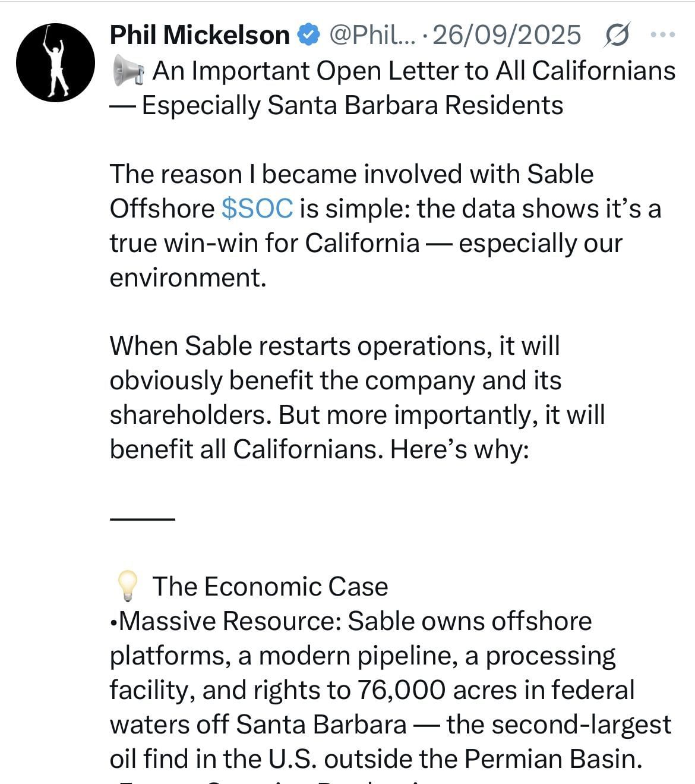Click the lightbulb emoji
This screenshot has width=695, height=784.
click(x=127, y=586)
